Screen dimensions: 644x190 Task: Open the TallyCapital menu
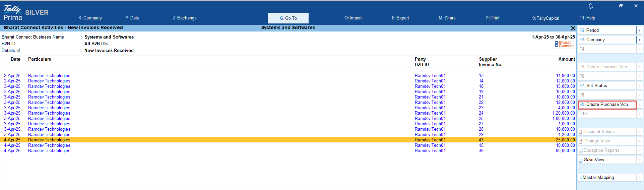tap(545, 18)
